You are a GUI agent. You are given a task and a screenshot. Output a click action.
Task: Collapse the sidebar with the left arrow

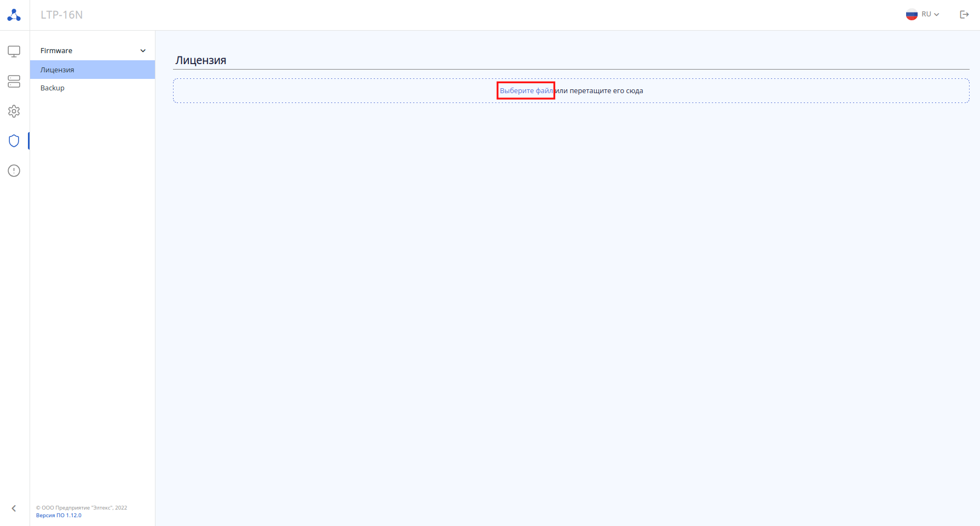14,508
